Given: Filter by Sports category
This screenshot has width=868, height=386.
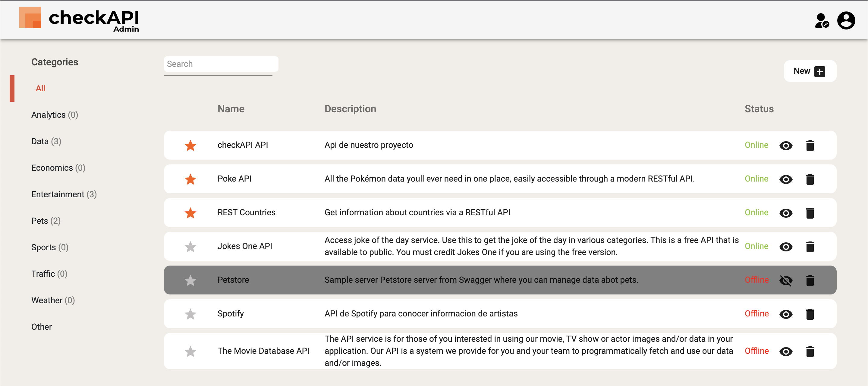Looking at the screenshot, I should pyautogui.click(x=50, y=247).
